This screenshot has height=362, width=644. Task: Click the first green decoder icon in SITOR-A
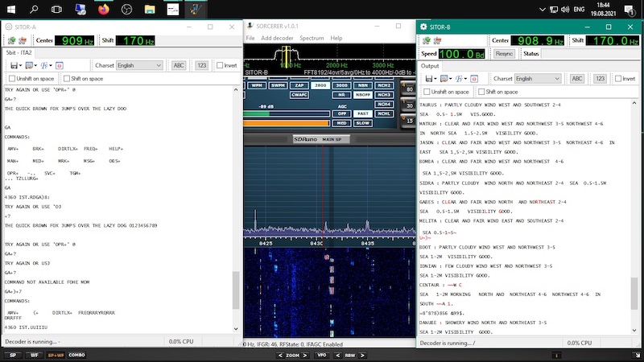pos(10,40)
